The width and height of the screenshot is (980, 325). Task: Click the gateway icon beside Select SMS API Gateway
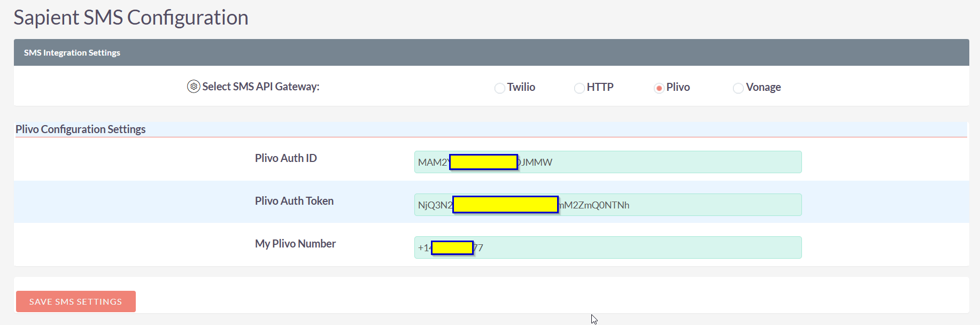(x=194, y=86)
